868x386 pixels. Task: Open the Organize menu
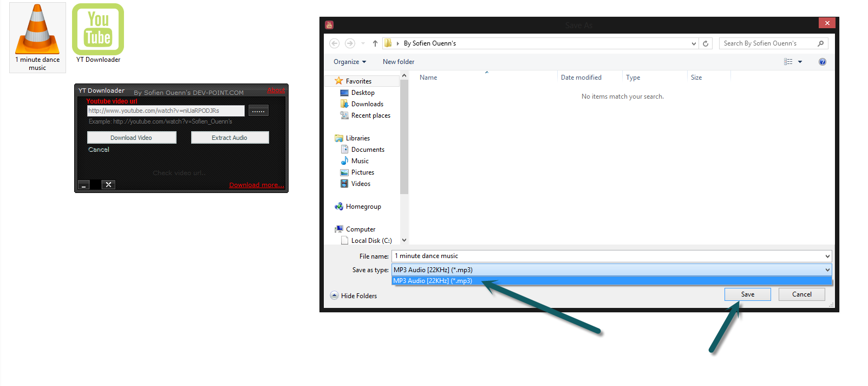click(350, 62)
